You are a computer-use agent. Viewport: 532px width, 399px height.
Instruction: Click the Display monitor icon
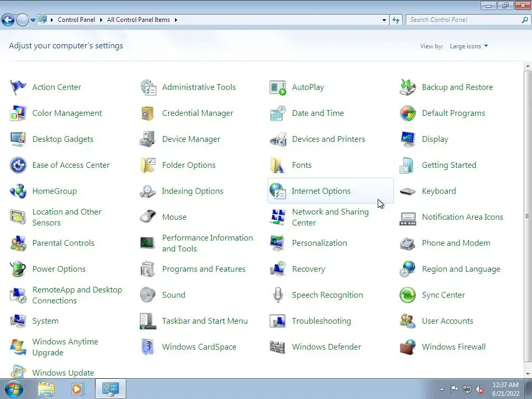point(407,139)
